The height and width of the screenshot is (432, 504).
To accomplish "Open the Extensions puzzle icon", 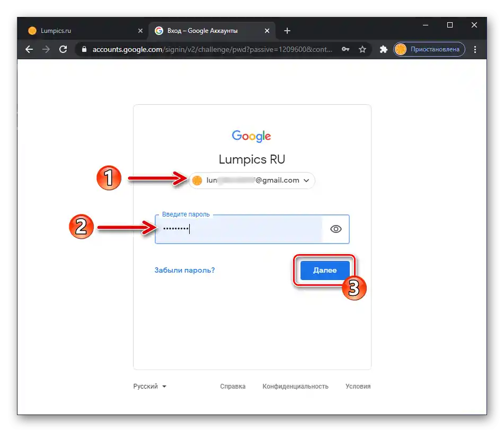I will click(383, 49).
